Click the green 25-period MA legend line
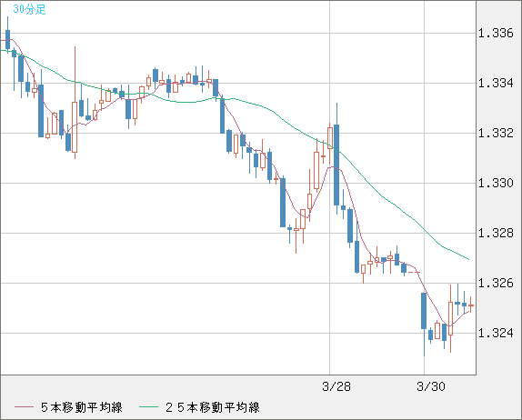Screen dimensions: 522x420 click(148, 407)
